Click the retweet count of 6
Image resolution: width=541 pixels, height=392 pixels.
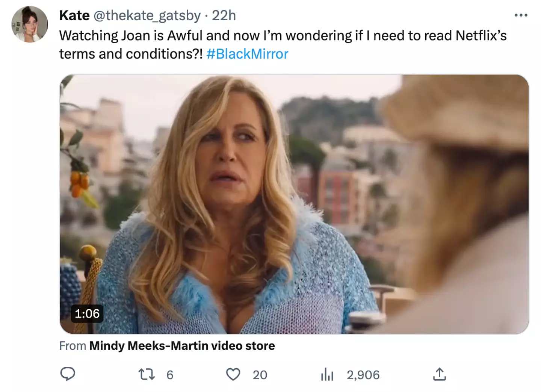click(x=170, y=375)
